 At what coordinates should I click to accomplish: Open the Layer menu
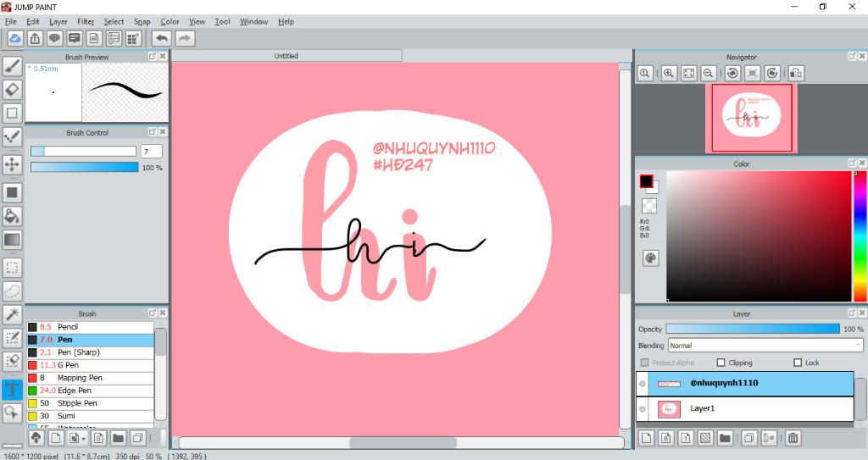[58, 21]
